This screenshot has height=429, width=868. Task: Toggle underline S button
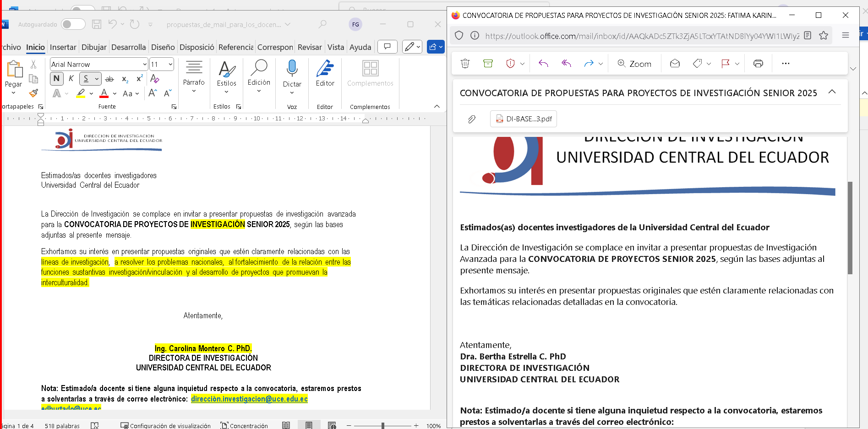(86, 79)
